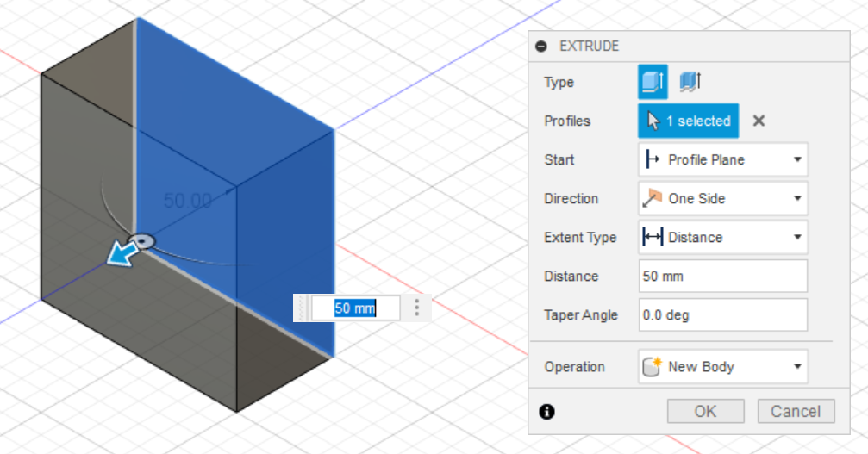Screen dimensions: 868x454
Task: Click the round taper angle manipulator handle
Action: click(x=142, y=241)
